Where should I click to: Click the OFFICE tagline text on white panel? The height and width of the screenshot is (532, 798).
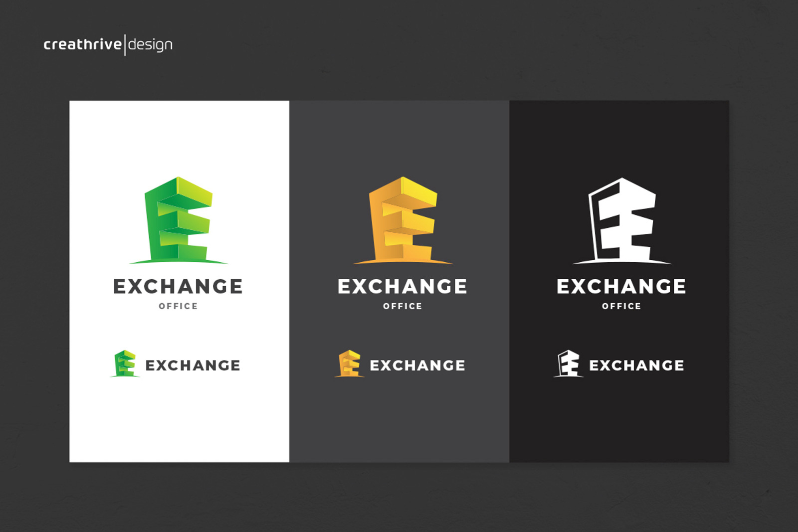(178, 307)
